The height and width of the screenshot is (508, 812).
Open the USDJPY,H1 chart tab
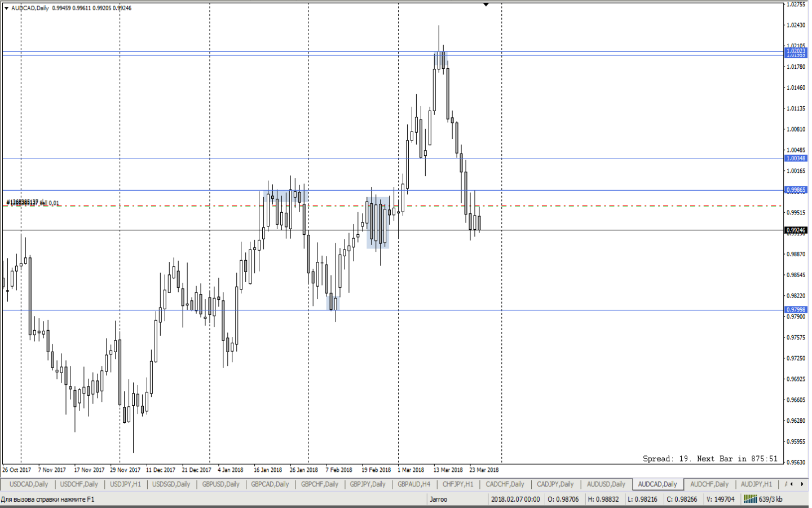pos(125,484)
